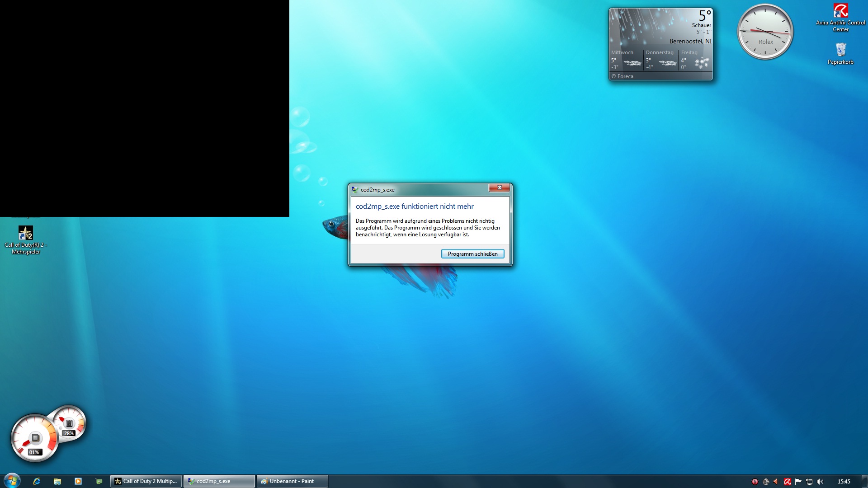The image size is (868, 488).
Task: Launch Internet Explorer from the taskbar
Action: point(37,481)
